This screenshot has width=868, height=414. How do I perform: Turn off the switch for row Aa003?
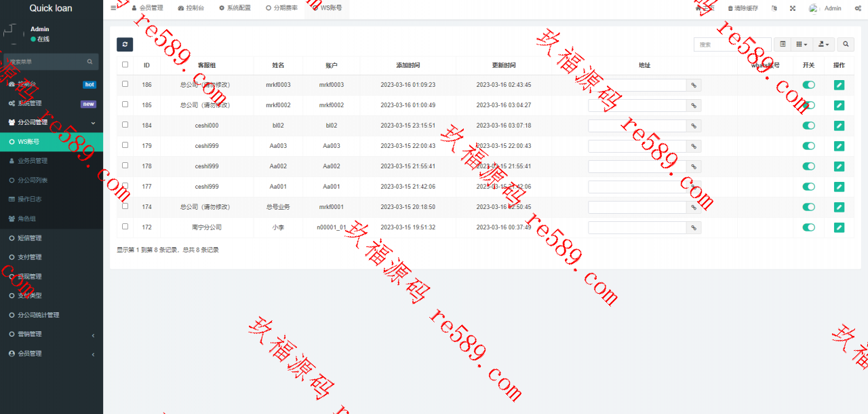(808, 146)
